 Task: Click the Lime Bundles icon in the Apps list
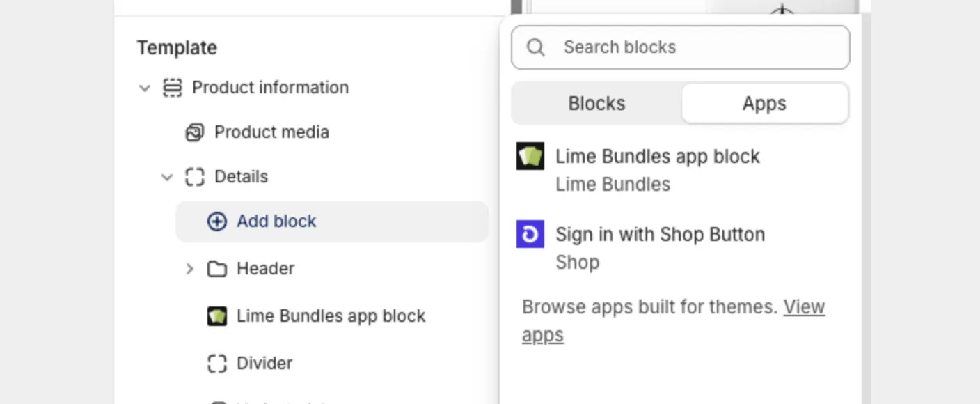click(530, 156)
